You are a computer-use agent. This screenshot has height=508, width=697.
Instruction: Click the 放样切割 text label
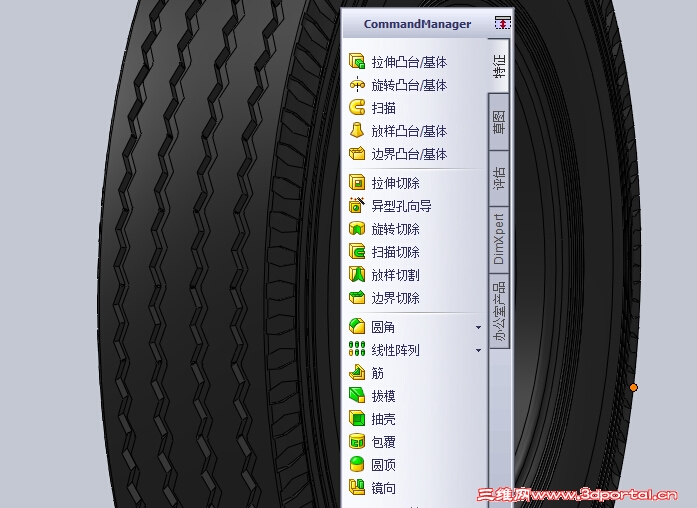coord(395,276)
